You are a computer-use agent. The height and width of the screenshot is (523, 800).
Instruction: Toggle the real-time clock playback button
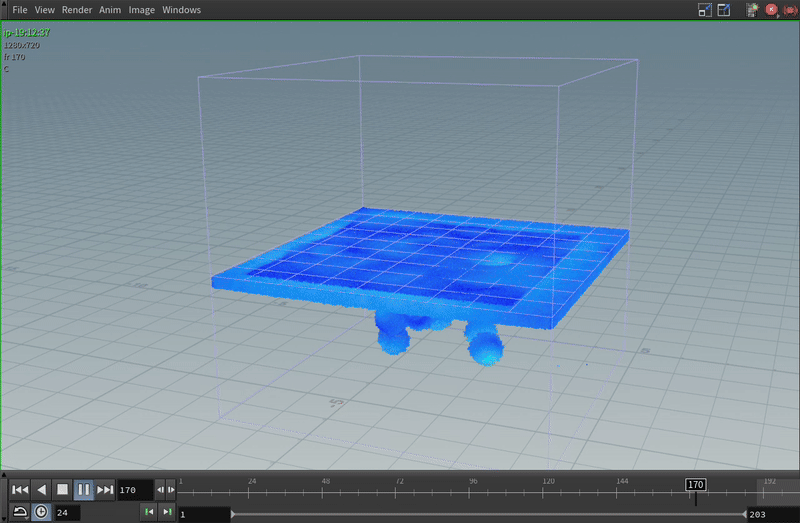click(41, 512)
